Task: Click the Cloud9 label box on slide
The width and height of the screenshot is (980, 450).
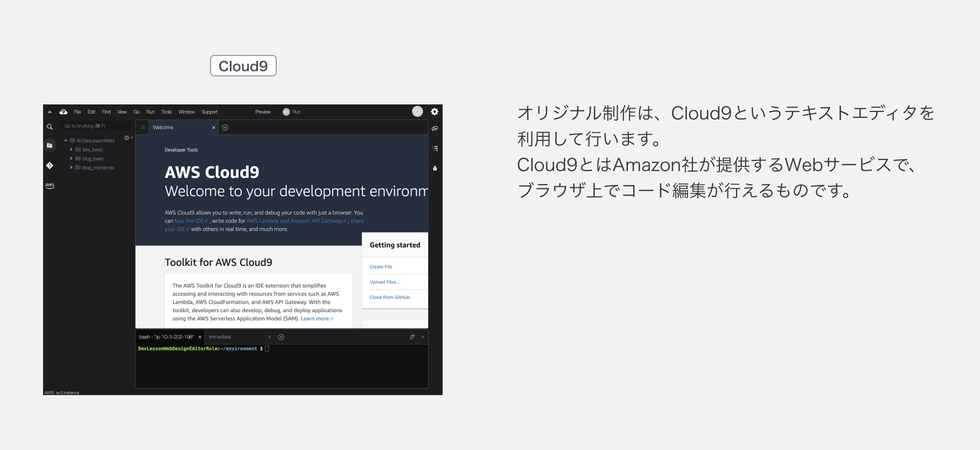Action: click(x=243, y=66)
